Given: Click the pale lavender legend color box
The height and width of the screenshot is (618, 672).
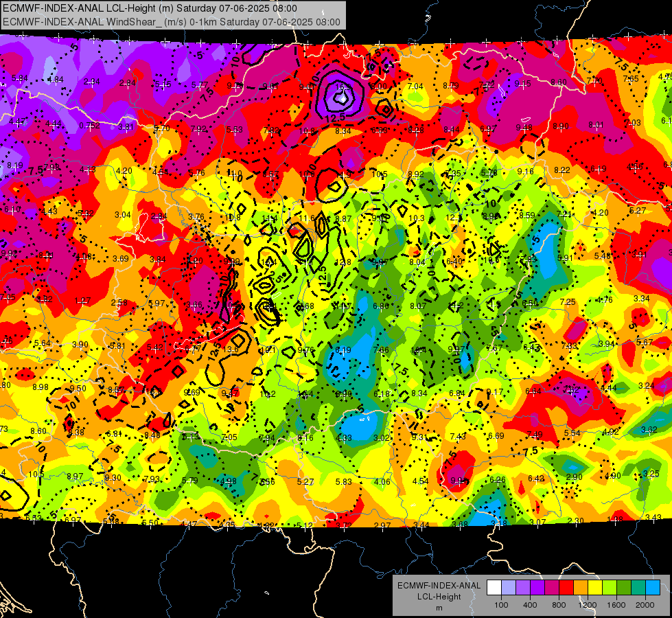Looking at the screenshot, I should pos(509,588).
